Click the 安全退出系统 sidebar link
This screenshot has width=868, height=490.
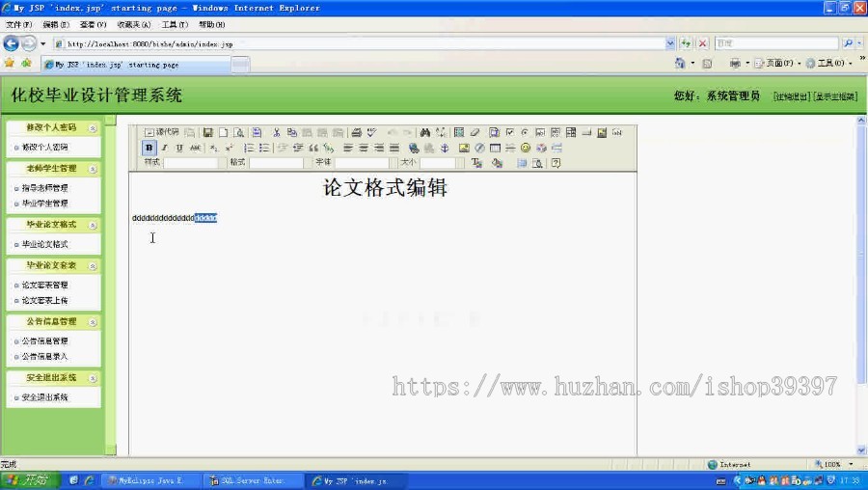44,397
